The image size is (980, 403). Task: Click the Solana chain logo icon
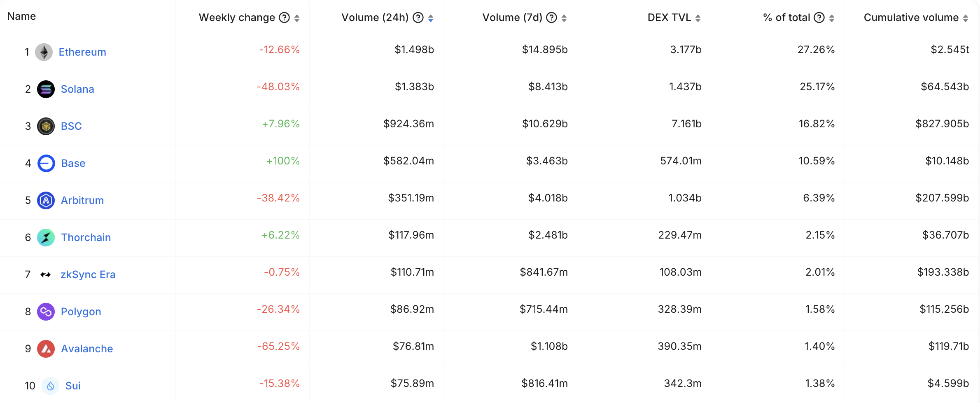tap(46, 89)
